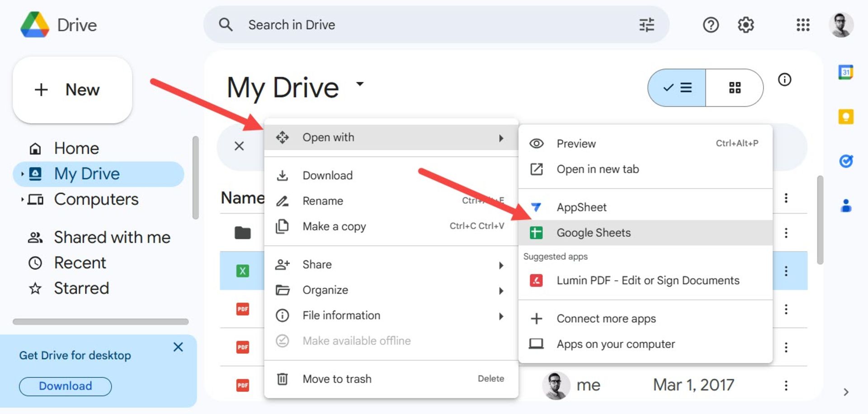Choose Google Sheets from Open with submenu

593,233
